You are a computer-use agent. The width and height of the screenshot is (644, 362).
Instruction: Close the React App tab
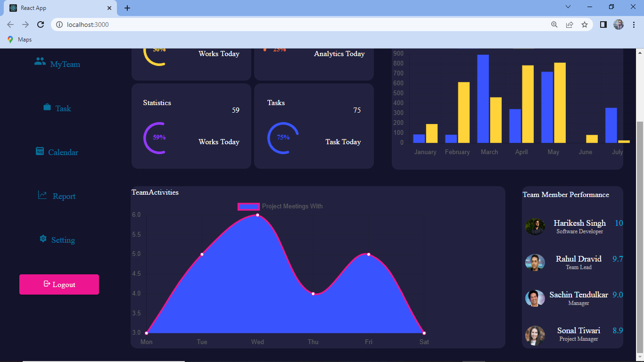point(109,8)
